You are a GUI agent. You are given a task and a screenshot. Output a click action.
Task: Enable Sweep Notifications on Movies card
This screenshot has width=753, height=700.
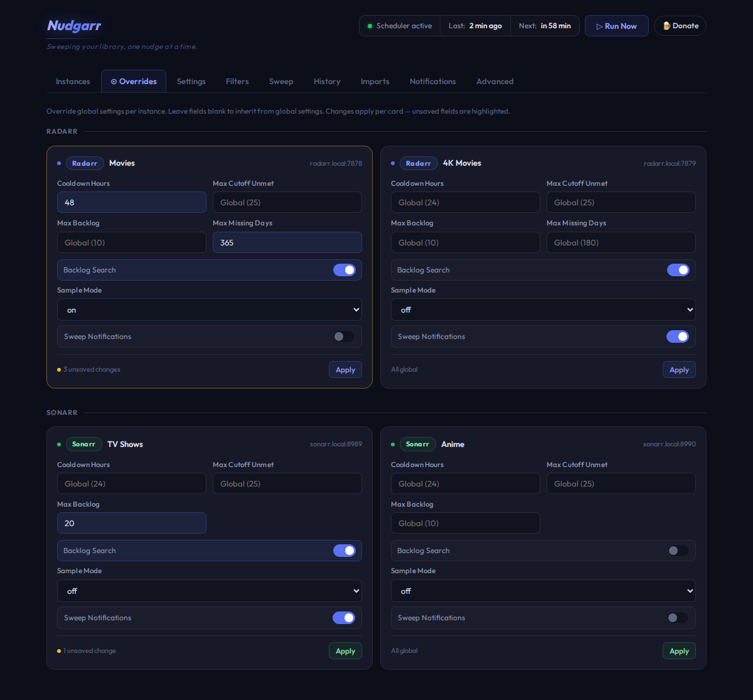click(344, 337)
